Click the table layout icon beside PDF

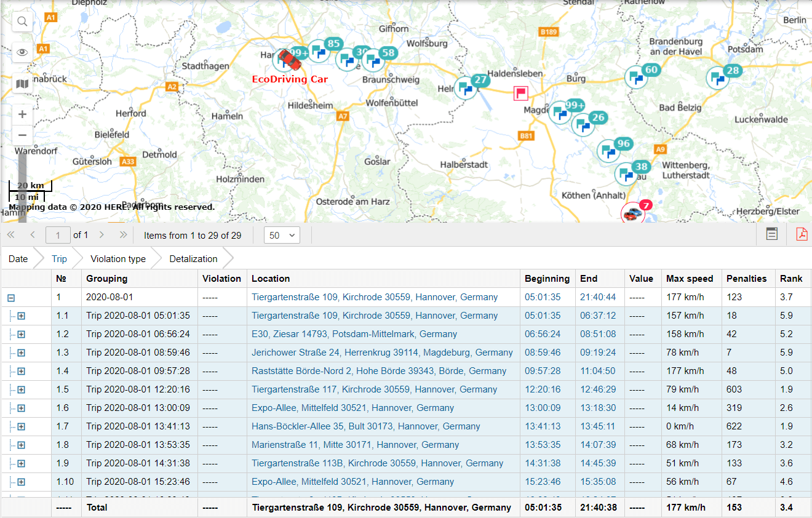[772, 234]
